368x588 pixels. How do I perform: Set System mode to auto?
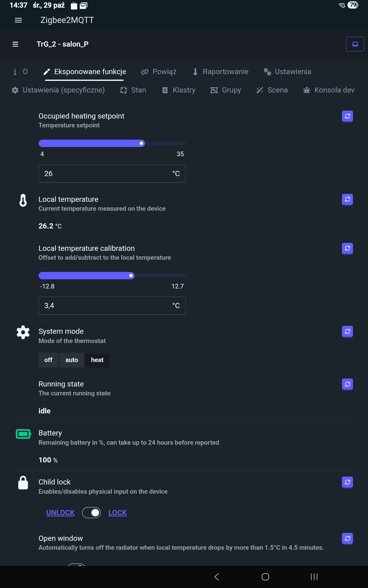pyautogui.click(x=71, y=360)
